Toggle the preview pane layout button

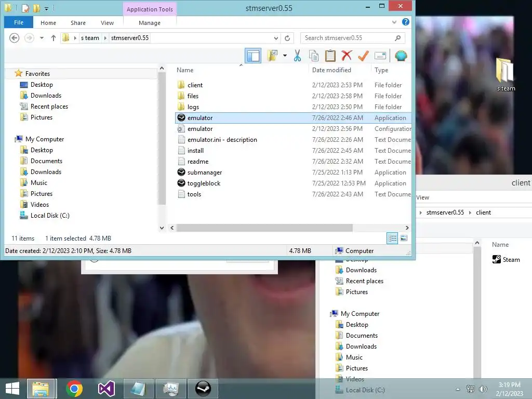point(253,56)
